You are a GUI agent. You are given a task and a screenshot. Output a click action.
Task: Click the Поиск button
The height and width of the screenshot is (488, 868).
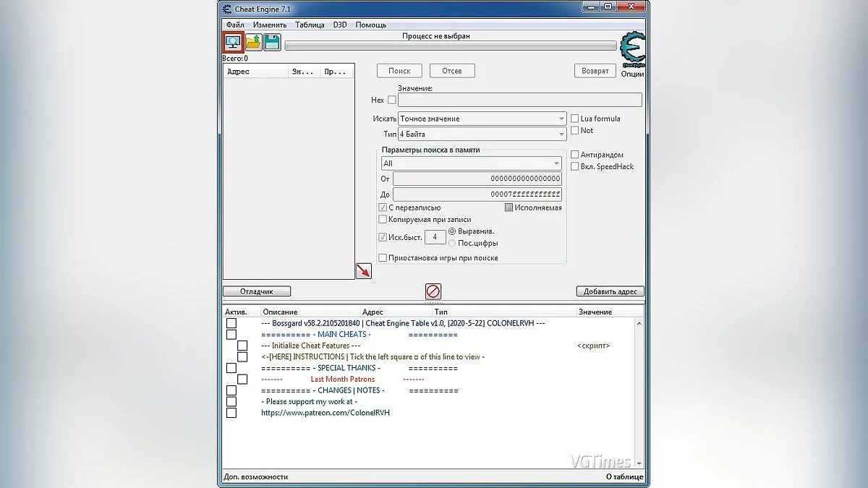(x=399, y=70)
